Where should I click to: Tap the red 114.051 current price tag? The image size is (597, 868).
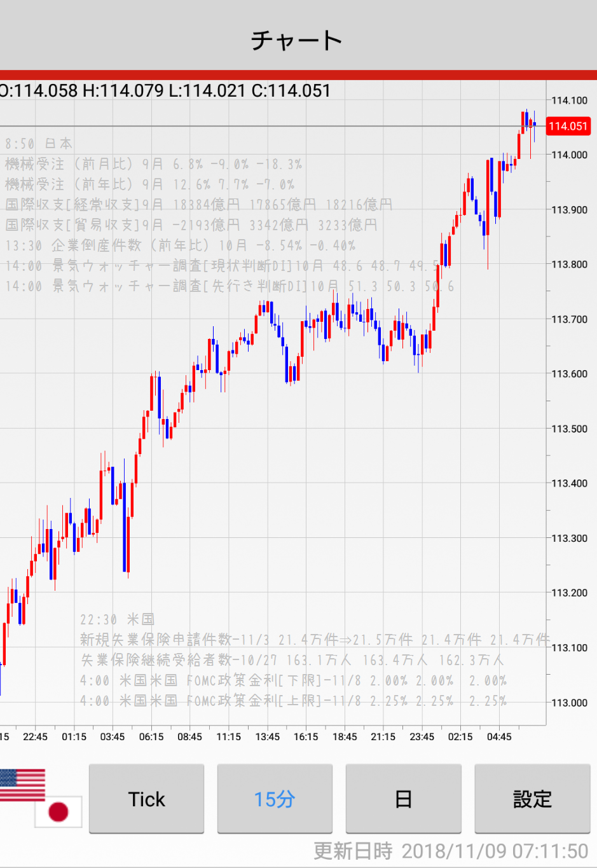pos(568,126)
